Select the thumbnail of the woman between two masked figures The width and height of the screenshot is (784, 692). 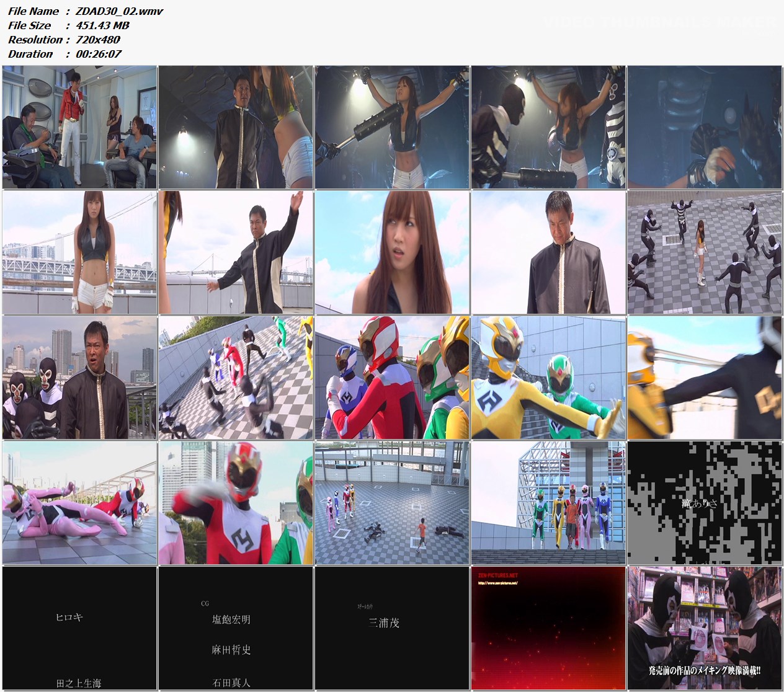(x=548, y=127)
